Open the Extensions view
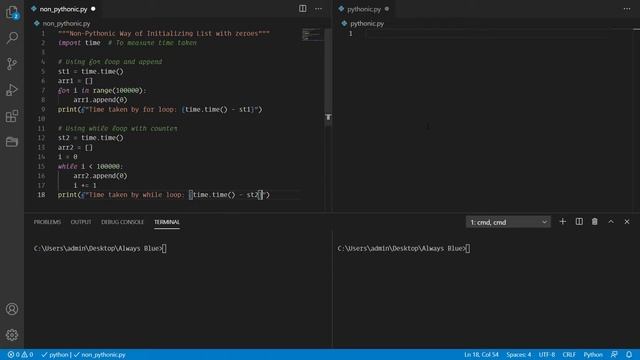 (12, 116)
